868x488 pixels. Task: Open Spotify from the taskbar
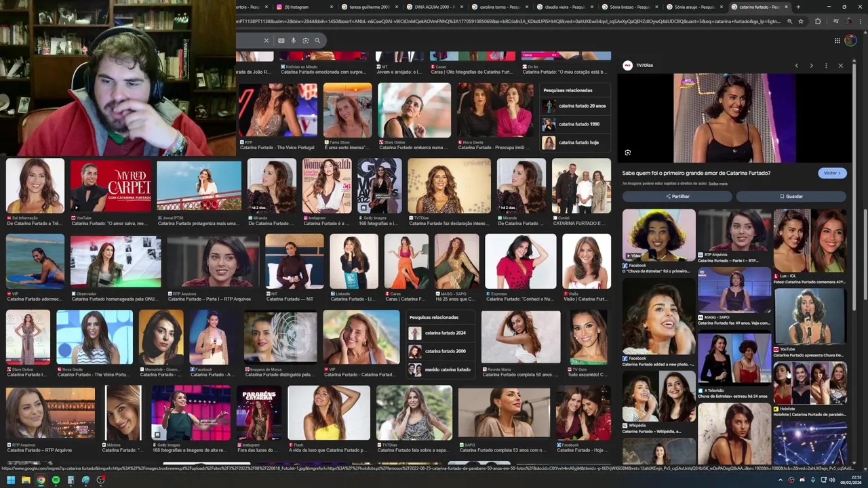[x=56, y=480]
